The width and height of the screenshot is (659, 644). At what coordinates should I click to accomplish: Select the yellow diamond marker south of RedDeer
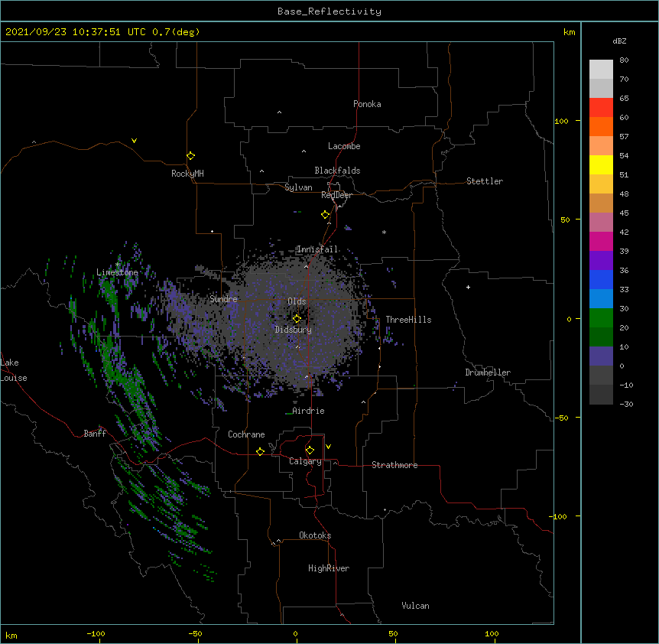coord(326,215)
